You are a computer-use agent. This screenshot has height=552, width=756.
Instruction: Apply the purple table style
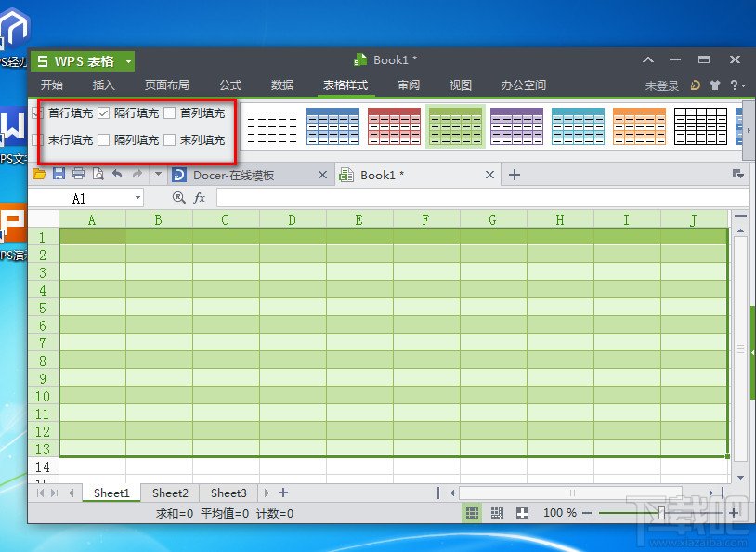[517, 126]
